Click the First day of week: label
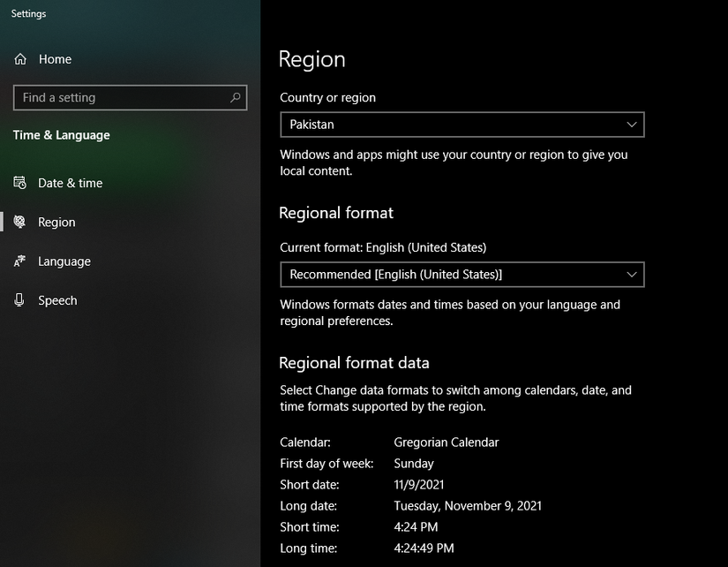The image size is (728, 567). (326, 464)
